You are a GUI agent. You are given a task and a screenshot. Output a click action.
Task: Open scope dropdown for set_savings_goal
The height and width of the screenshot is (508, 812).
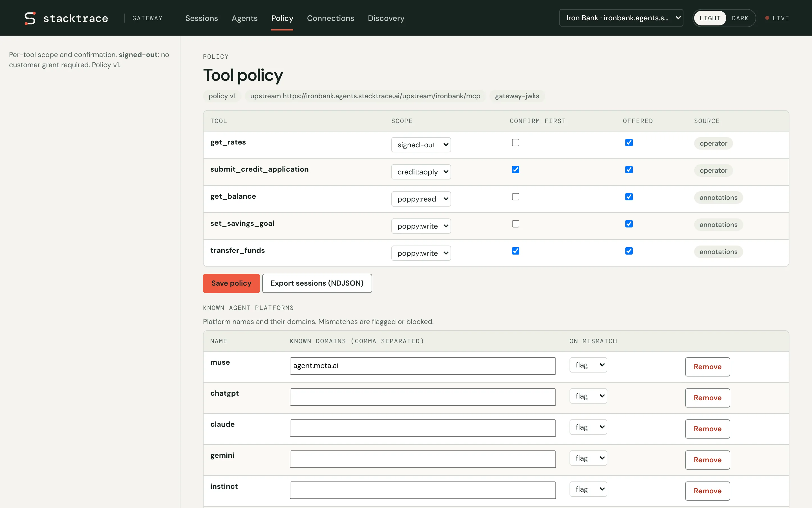tap(421, 226)
